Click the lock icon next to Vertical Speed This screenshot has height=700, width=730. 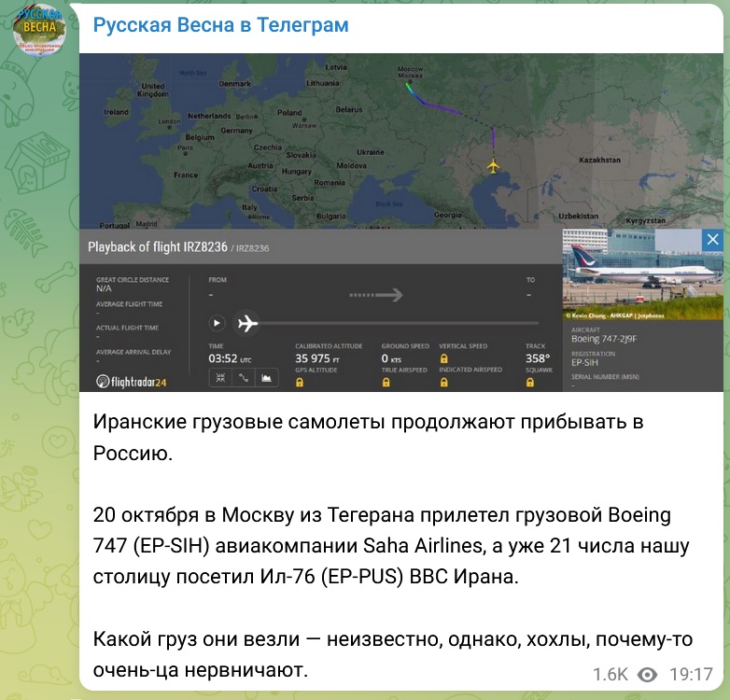pyautogui.click(x=444, y=358)
